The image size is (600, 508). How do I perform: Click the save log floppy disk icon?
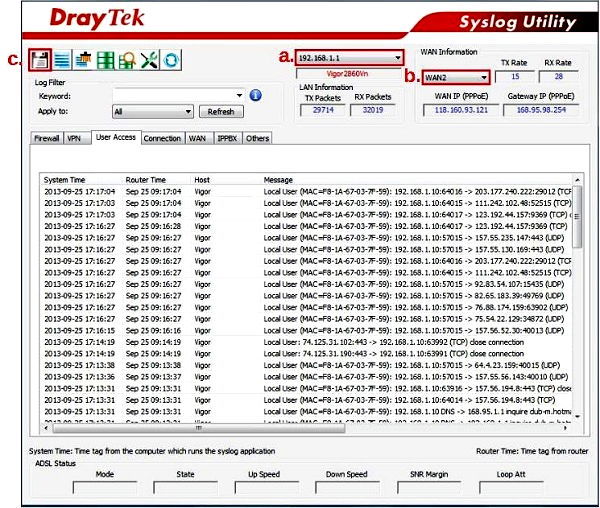[40, 60]
